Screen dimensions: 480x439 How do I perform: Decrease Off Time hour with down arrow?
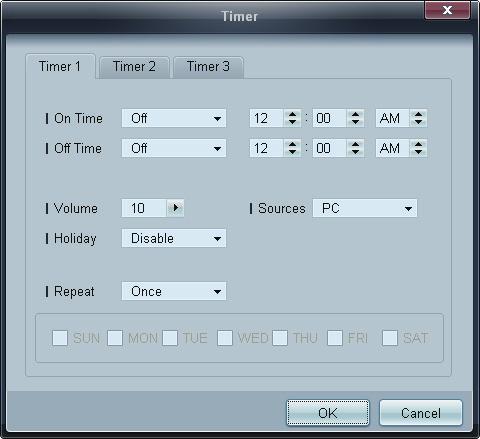click(x=292, y=152)
